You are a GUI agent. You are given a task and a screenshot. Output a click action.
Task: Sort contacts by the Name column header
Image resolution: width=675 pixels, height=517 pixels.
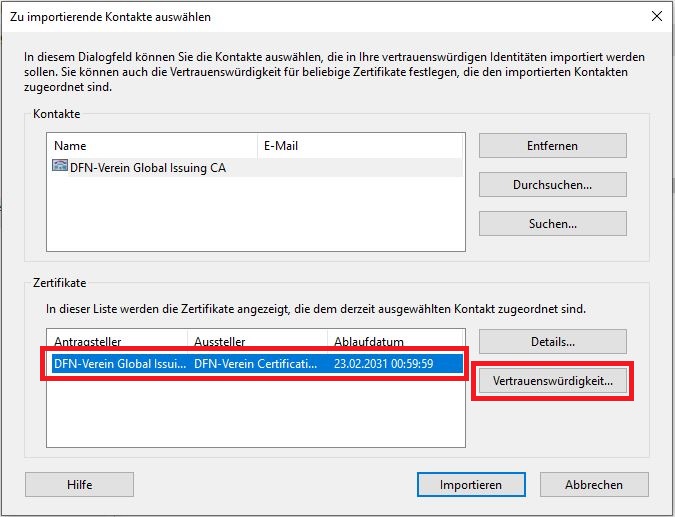pos(150,146)
